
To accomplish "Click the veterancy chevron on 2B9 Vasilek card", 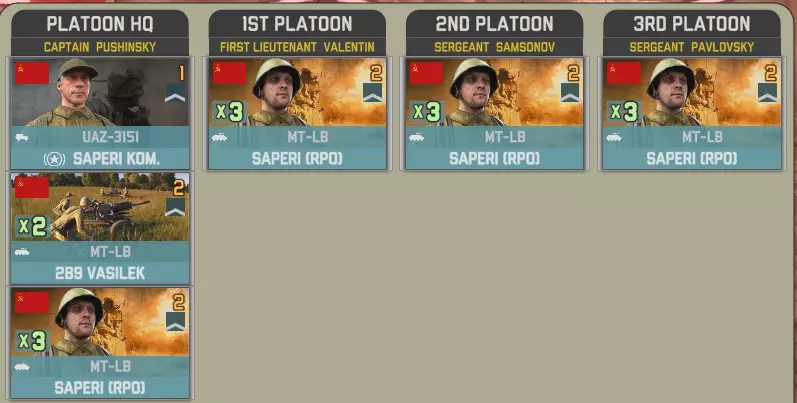I will (x=175, y=207).
